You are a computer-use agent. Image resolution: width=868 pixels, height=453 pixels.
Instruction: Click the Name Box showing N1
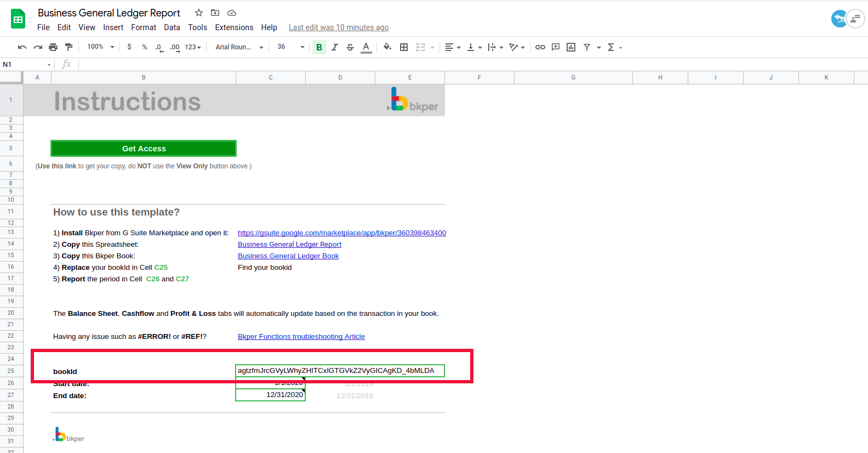[x=26, y=65]
